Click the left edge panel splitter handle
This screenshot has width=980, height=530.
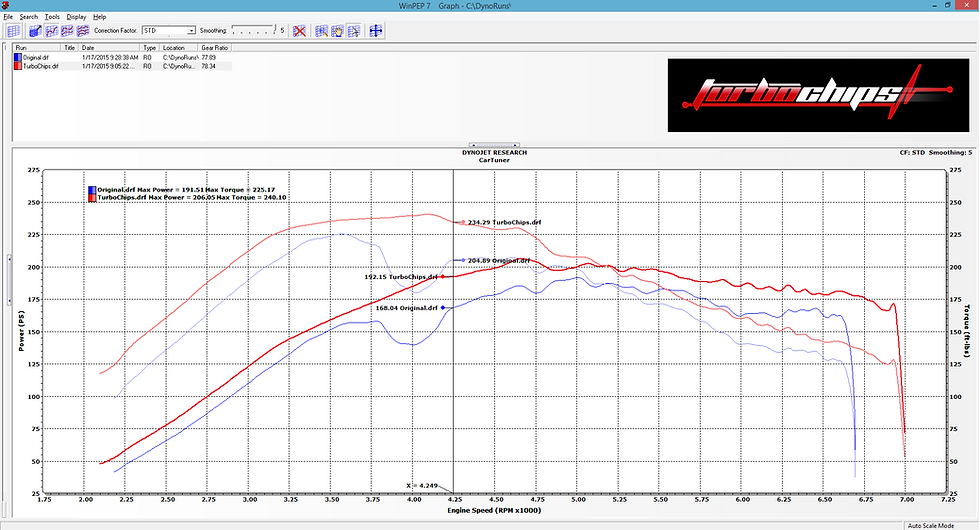coord(9,280)
